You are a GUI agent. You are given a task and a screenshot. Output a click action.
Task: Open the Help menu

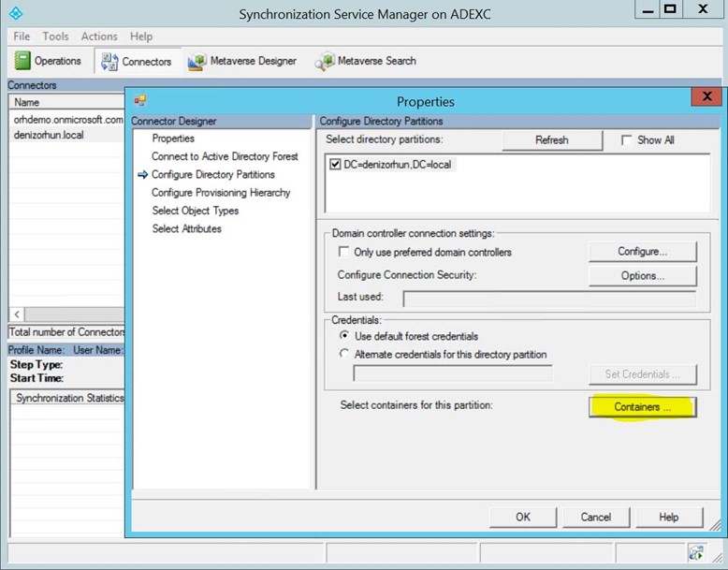(141, 37)
